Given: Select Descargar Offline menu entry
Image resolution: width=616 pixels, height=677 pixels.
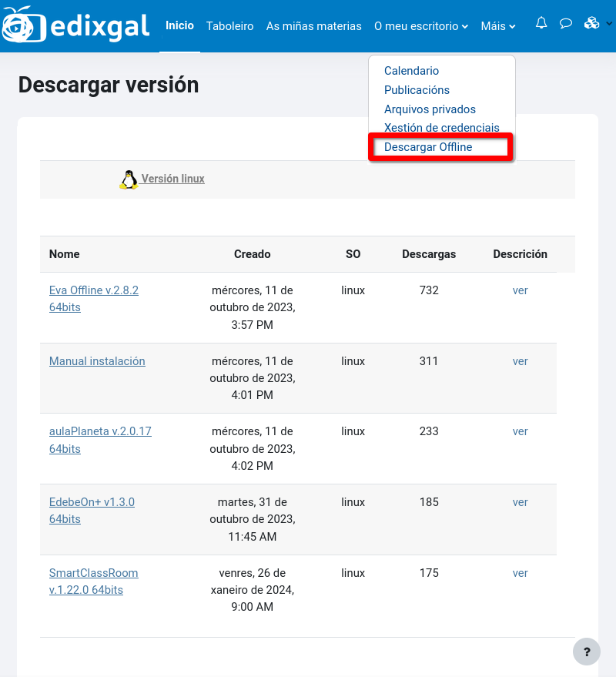Looking at the screenshot, I should pyautogui.click(x=428, y=147).
